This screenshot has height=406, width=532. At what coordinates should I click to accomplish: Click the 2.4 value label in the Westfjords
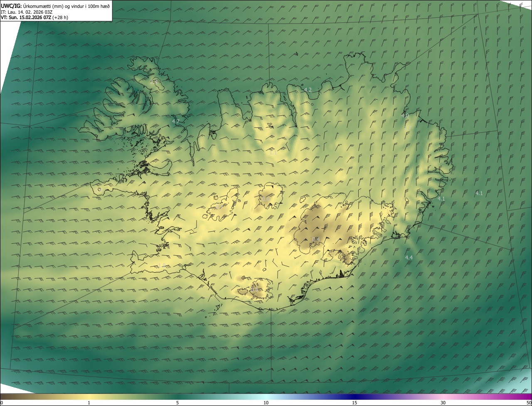(154, 82)
